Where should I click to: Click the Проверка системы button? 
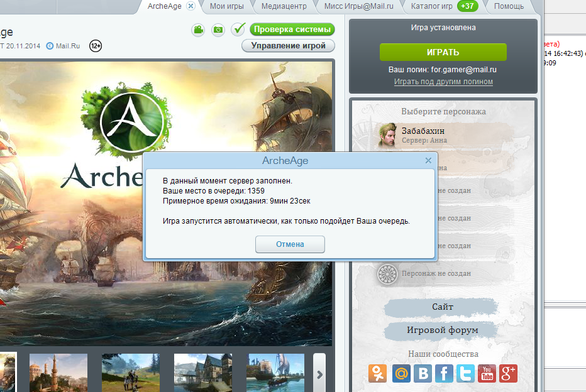pyautogui.click(x=292, y=29)
